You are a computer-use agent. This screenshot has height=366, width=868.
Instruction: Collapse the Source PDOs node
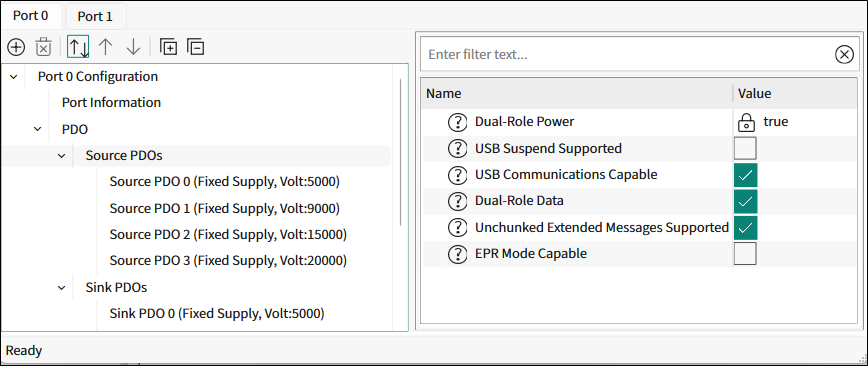tap(61, 156)
